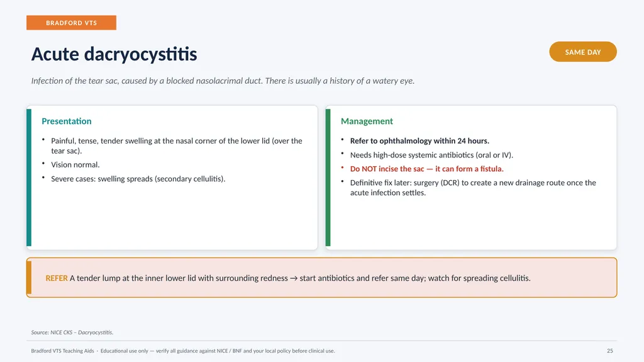This screenshot has height=362, width=644.
Task: Click red 'Do NOT incise the sac' warning
Action: [427, 169]
